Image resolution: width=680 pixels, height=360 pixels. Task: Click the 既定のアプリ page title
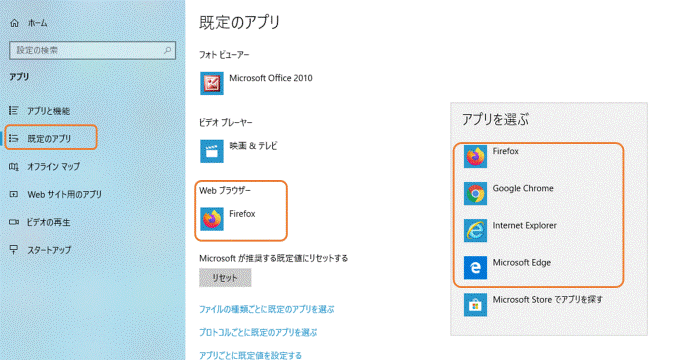[x=240, y=23]
